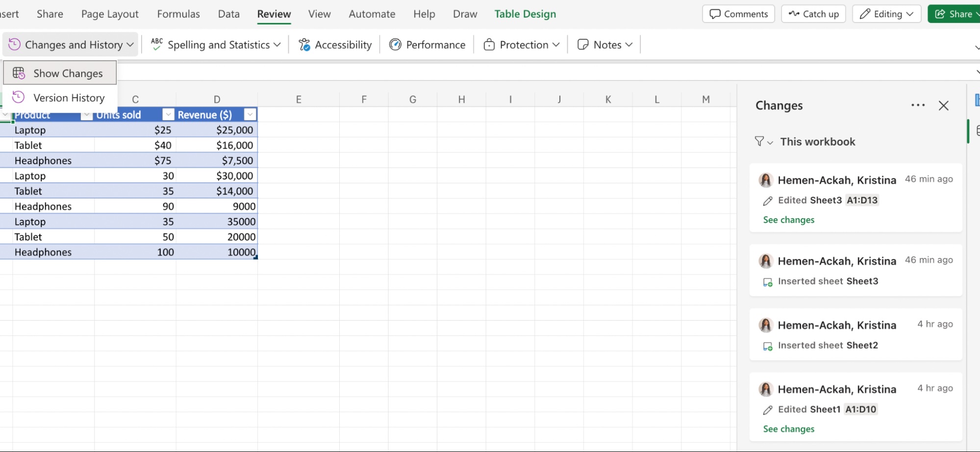The height and width of the screenshot is (452, 980).
Task: Open the Units sold filter dropdown
Action: 168,115
